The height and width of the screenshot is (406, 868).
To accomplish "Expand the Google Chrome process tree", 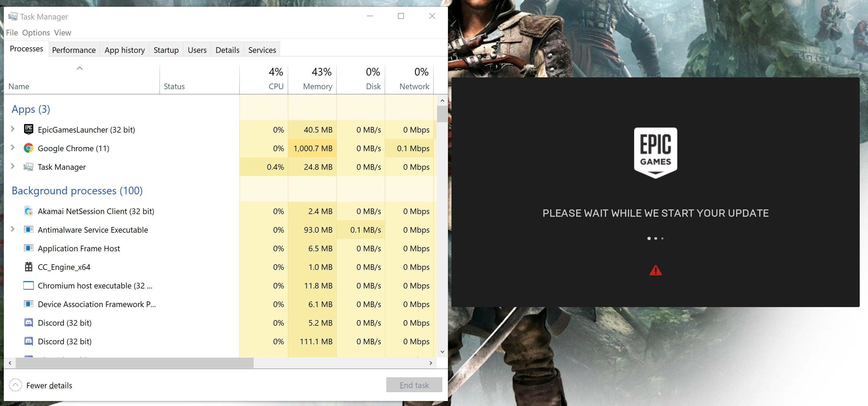I will click(x=12, y=148).
